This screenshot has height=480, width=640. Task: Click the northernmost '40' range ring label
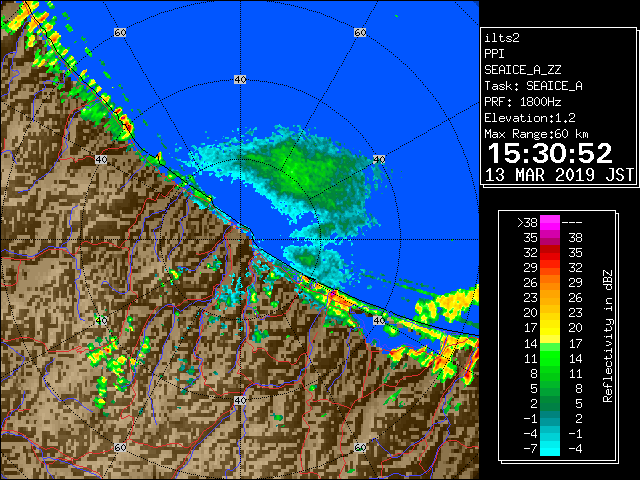click(240, 80)
